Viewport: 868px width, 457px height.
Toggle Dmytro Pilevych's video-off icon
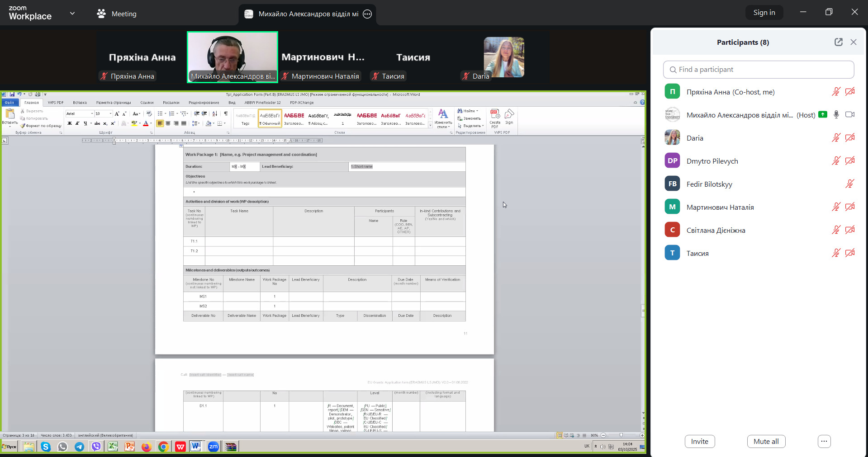(x=850, y=161)
